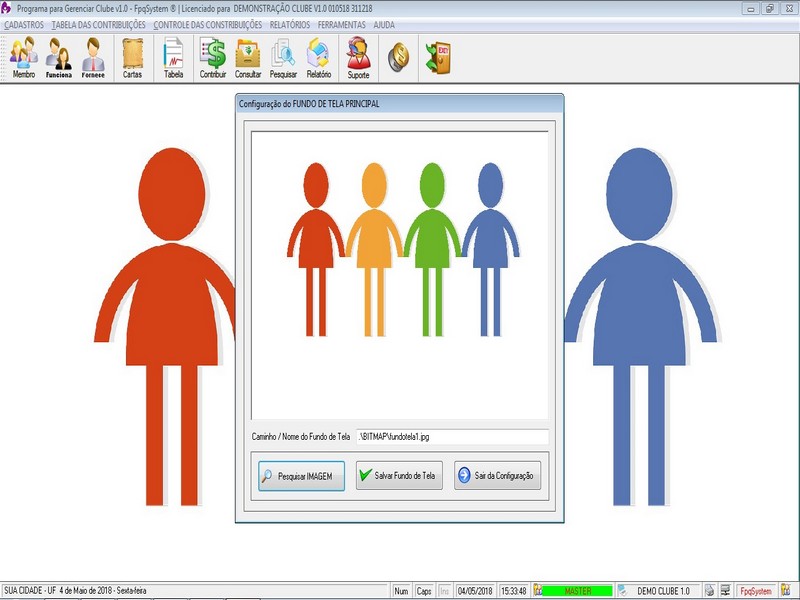
Task: Click the green MASTER status indicator
Action: point(578,591)
